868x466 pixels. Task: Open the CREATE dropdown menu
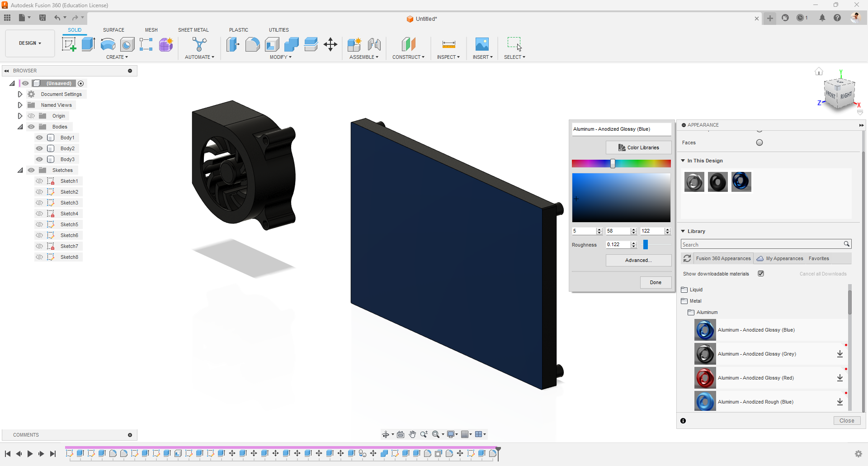(x=117, y=57)
